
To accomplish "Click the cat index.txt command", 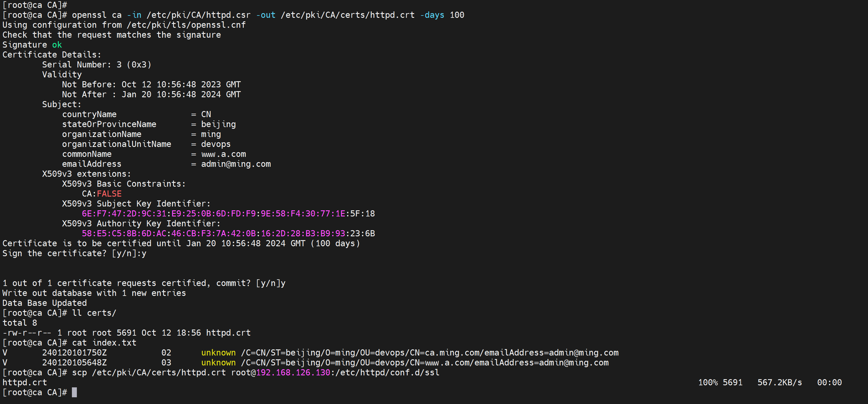I will pyautogui.click(x=104, y=342).
